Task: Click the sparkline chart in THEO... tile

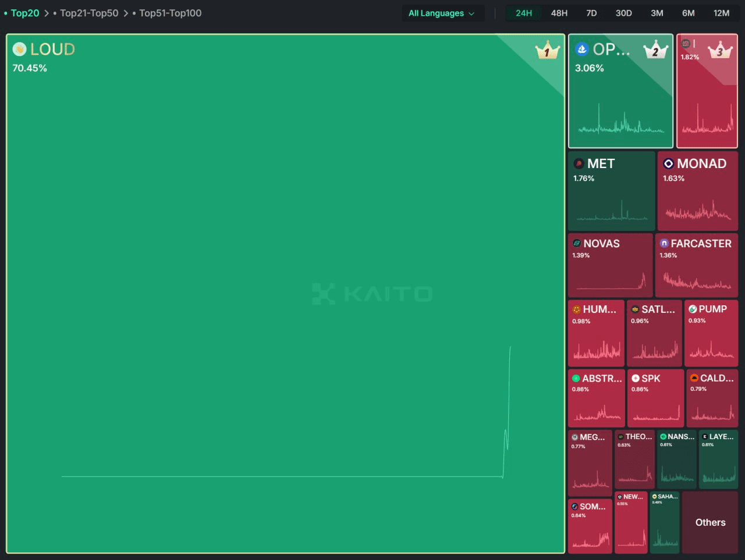Action: point(635,474)
